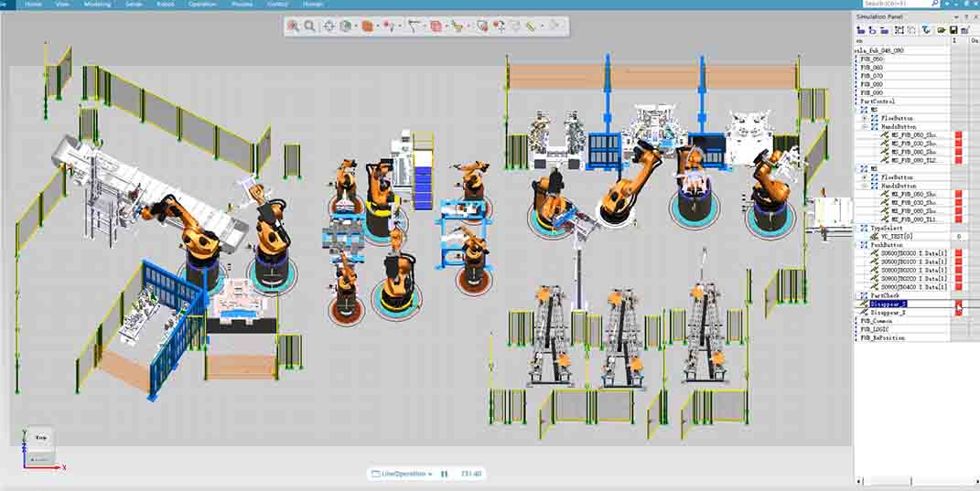Click the Zoom to Fit icon
The height and width of the screenshot is (491, 980).
[309, 27]
